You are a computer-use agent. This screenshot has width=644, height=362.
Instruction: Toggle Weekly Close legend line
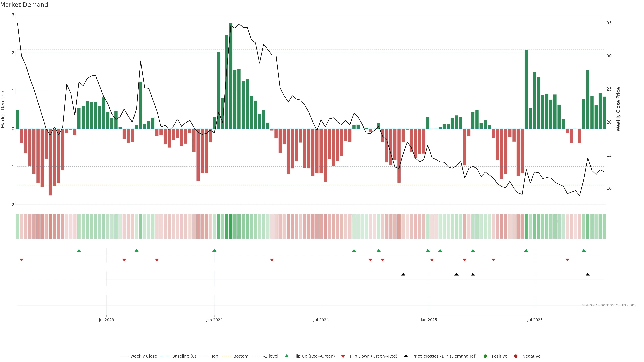(123, 356)
